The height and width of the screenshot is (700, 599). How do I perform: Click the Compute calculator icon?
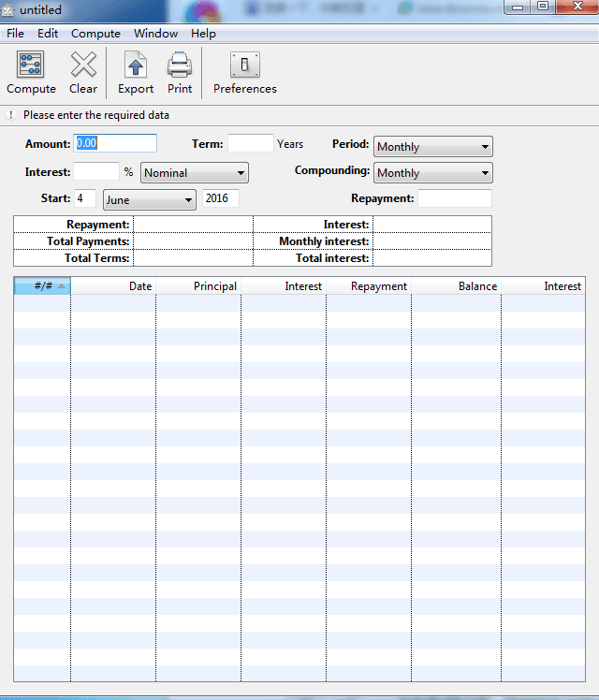tap(31, 66)
